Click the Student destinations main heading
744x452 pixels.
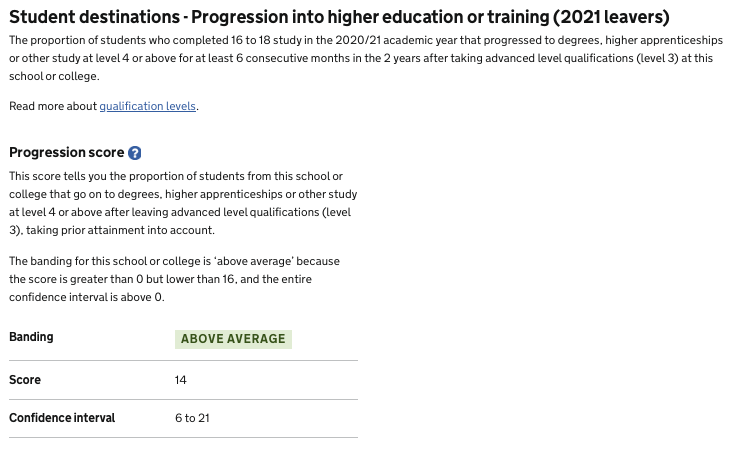point(339,17)
